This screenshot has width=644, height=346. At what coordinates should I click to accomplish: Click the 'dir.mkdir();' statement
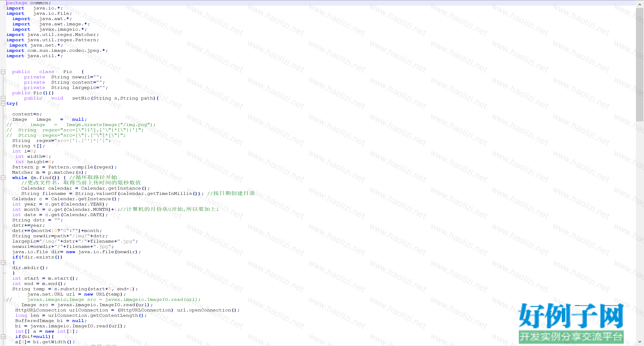(x=30, y=268)
